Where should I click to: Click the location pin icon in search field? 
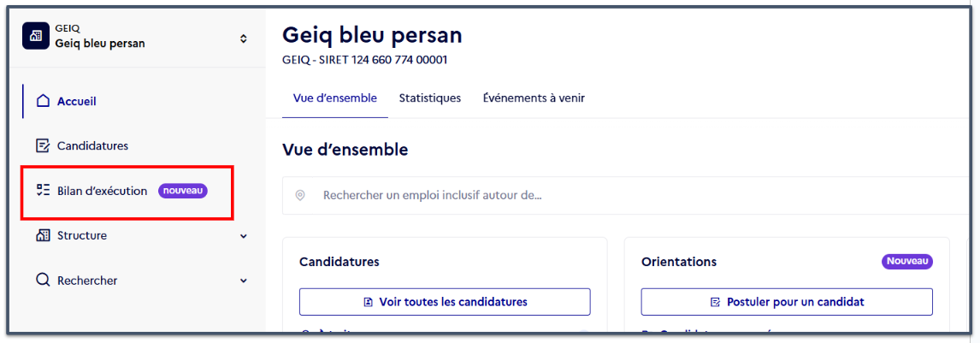[300, 196]
